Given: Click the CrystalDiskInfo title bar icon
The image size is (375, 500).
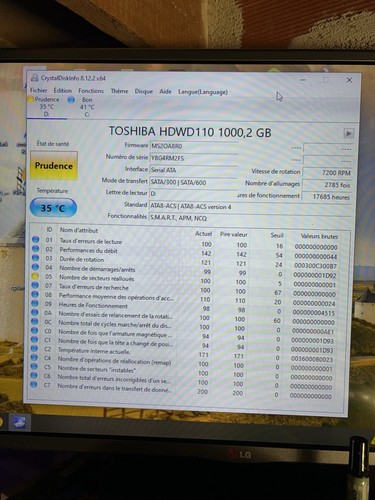Looking at the screenshot, I should click(34, 78).
